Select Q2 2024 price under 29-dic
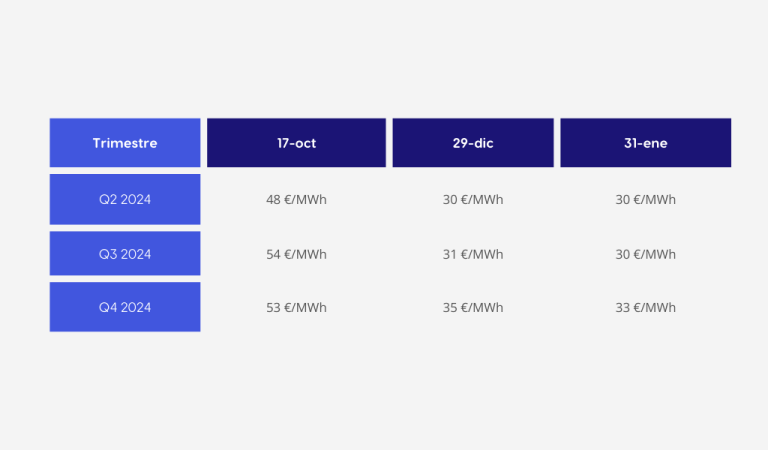Viewport: 768px width, 450px height. pyautogui.click(x=473, y=199)
